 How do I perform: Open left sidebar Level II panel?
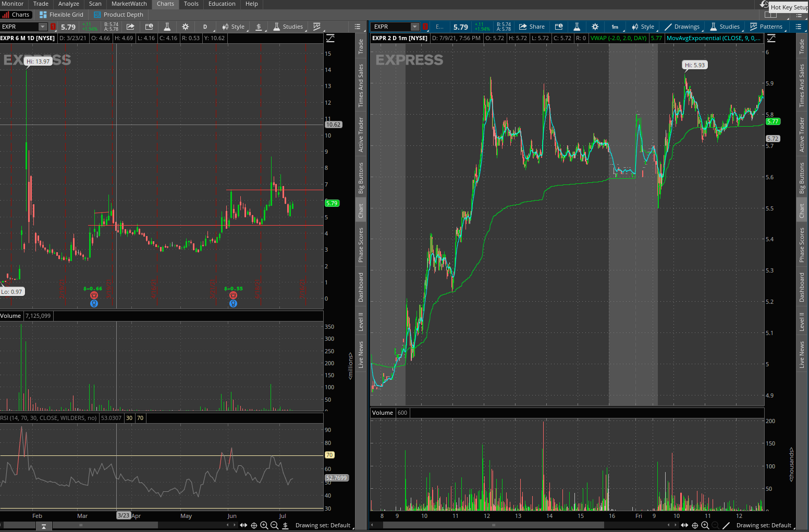pyautogui.click(x=361, y=321)
